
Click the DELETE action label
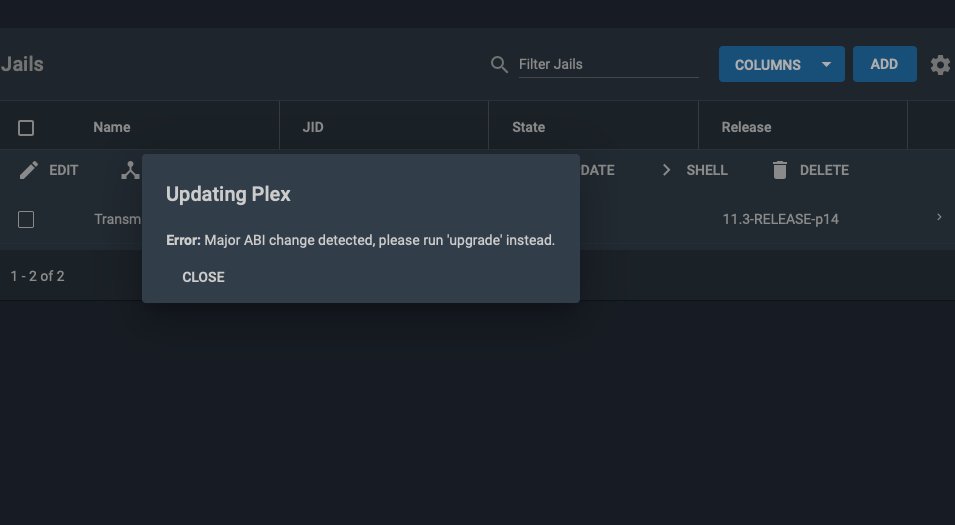point(824,171)
